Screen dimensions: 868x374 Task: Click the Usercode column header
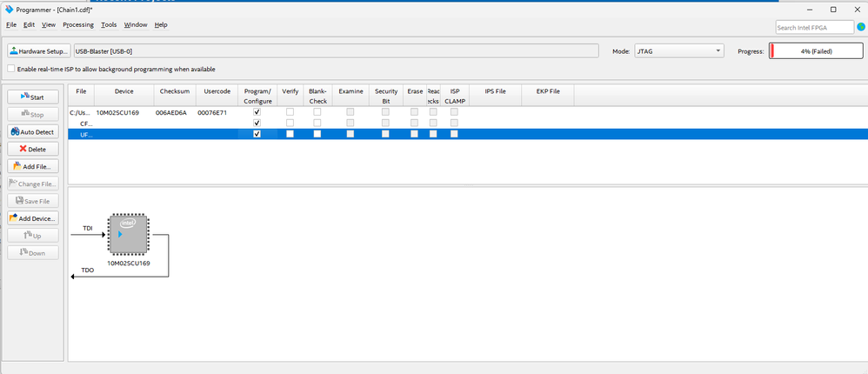point(217,96)
